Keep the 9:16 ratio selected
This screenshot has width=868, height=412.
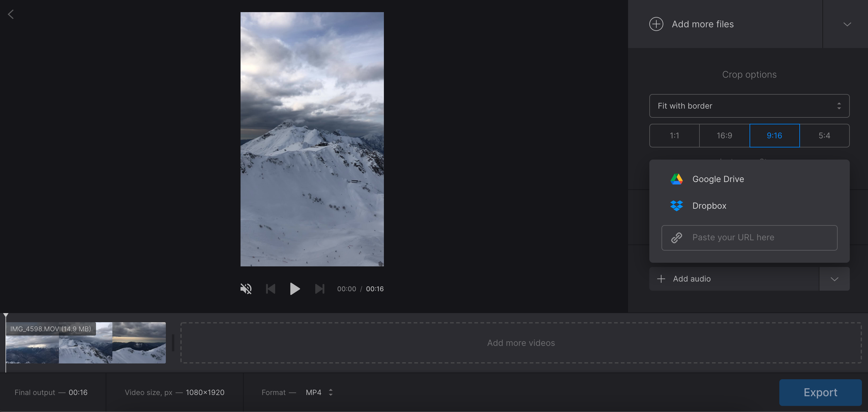774,135
